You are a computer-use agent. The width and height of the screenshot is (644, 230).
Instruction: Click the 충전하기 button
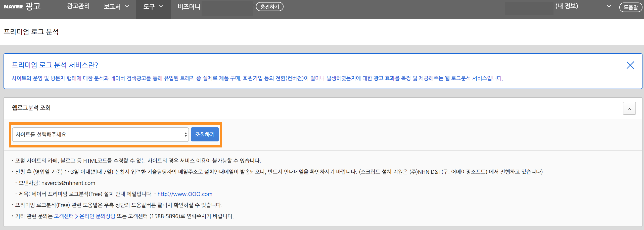tap(269, 7)
